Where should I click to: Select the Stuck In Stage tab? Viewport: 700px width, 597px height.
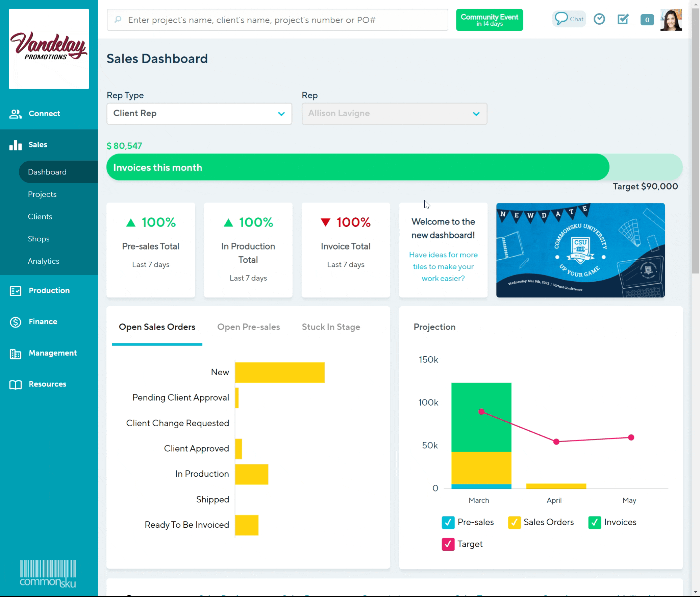click(331, 327)
